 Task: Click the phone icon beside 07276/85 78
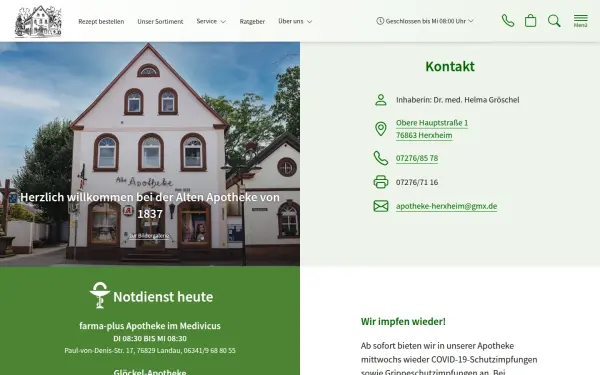(x=381, y=158)
